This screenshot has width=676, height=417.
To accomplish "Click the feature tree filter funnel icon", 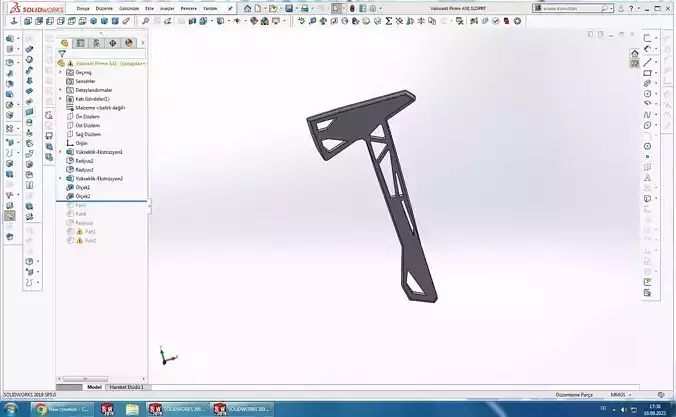I will 62,54.
